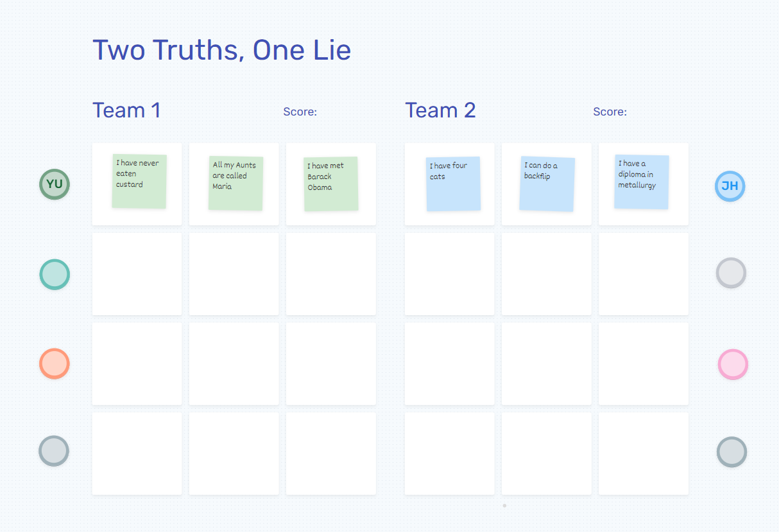The height and width of the screenshot is (532, 779).
Task: Select the Team 1 heading
Action: click(x=126, y=110)
